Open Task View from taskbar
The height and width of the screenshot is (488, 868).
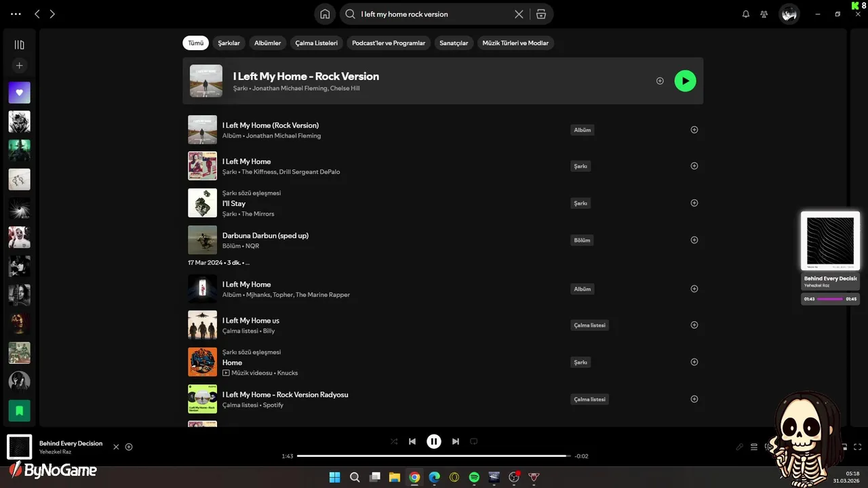pos(374,477)
